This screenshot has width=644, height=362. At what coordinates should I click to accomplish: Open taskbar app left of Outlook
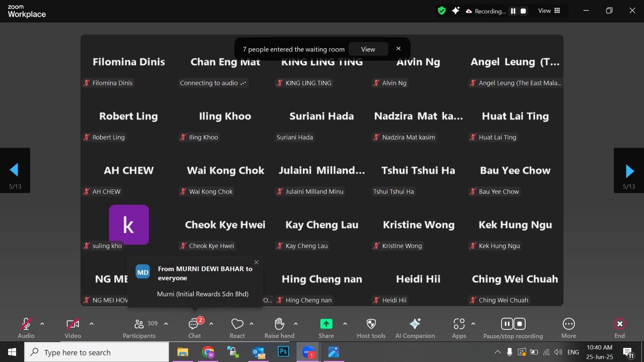(x=233, y=352)
